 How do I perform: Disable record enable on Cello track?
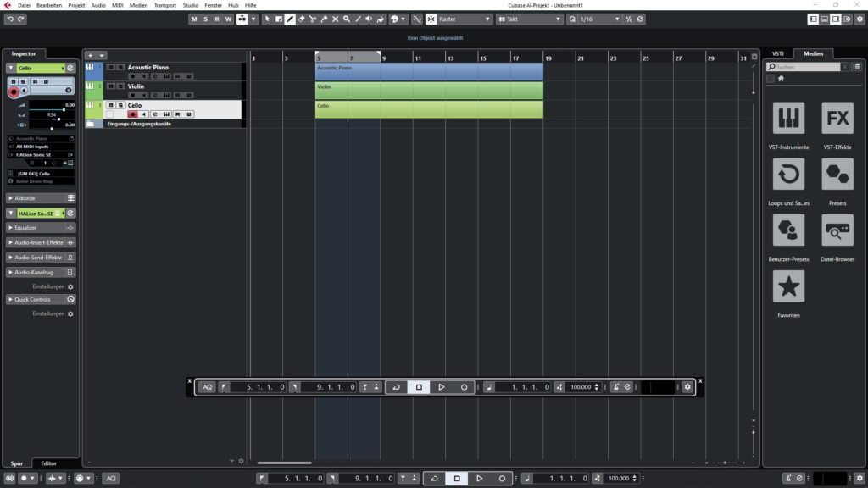point(132,114)
